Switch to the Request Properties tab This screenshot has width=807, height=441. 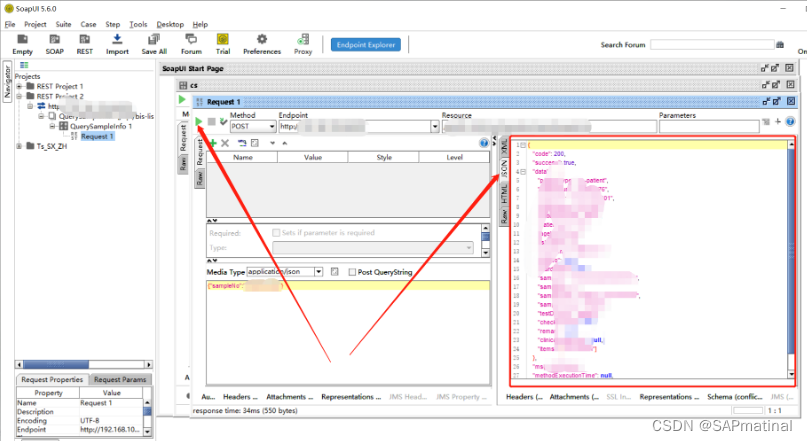point(52,379)
